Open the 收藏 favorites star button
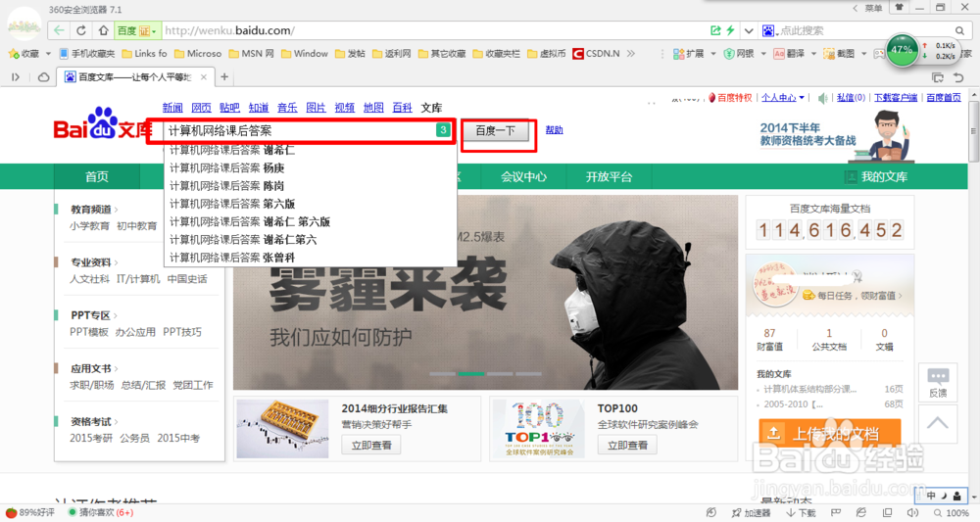The image size is (980, 522). click(x=24, y=54)
